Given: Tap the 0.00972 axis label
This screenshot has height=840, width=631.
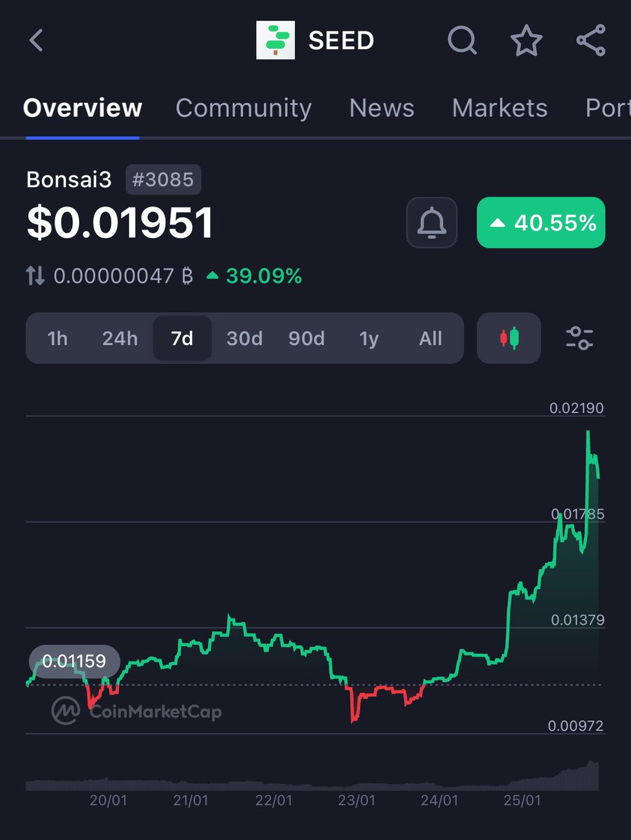Looking at the screenshot, I should coord(577,726).
